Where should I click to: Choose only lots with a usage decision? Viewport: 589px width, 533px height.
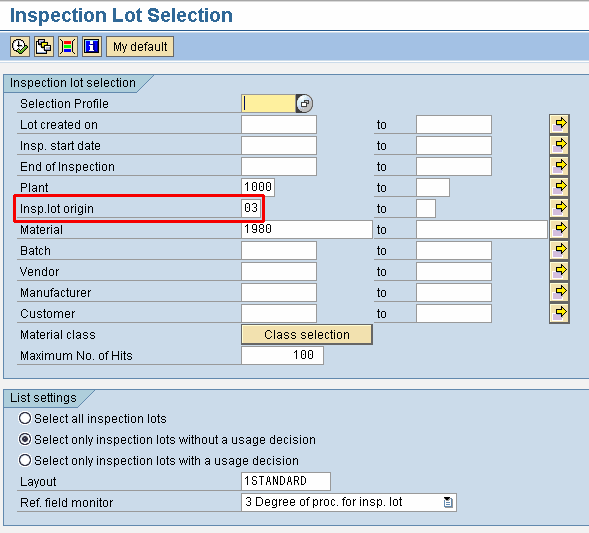(25, 461)
